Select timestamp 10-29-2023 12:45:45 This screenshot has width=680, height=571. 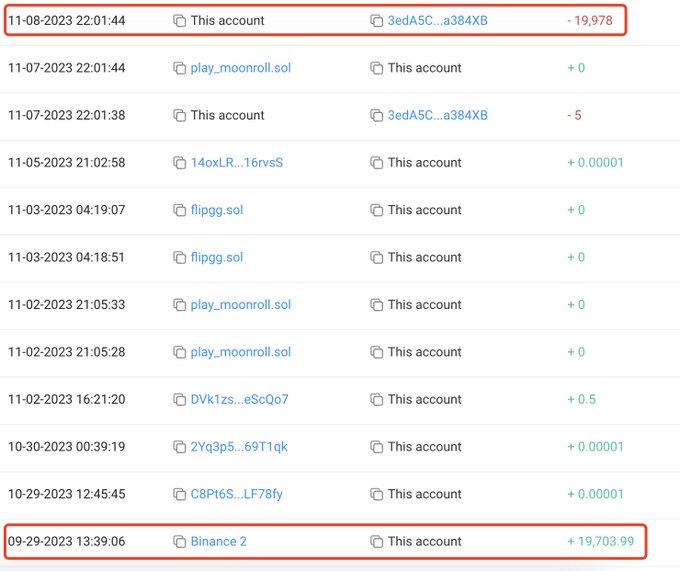[x=67, y=494]
